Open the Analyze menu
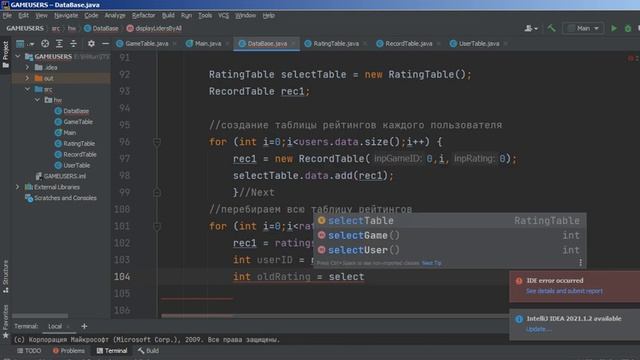 click(x=115, y=16)
